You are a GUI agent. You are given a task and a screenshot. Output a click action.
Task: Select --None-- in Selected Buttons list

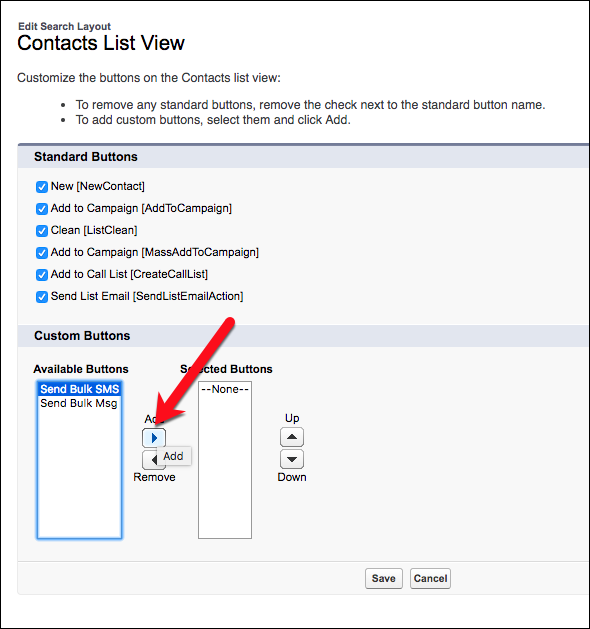pos(225,389)
